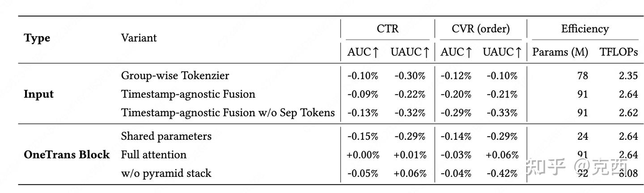This screenshot has height=193, width=644.
Task: Select the OneTrans Block type label
Action: 67,155
